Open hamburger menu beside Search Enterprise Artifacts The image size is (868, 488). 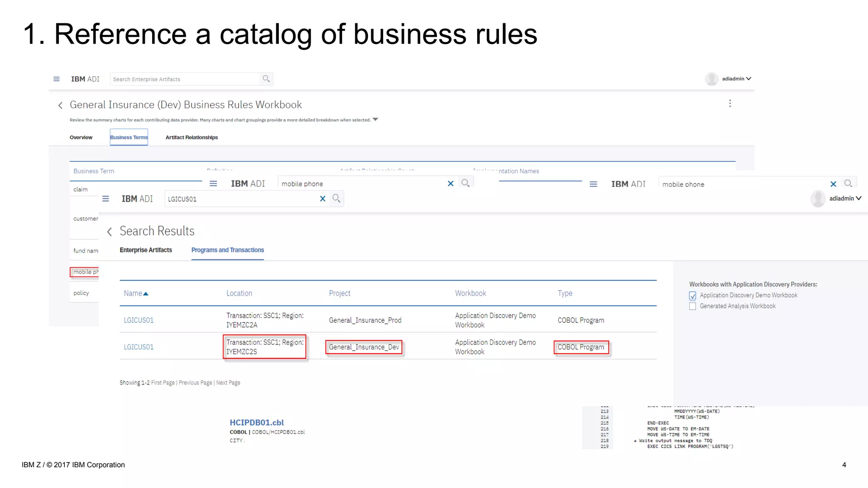56,79
